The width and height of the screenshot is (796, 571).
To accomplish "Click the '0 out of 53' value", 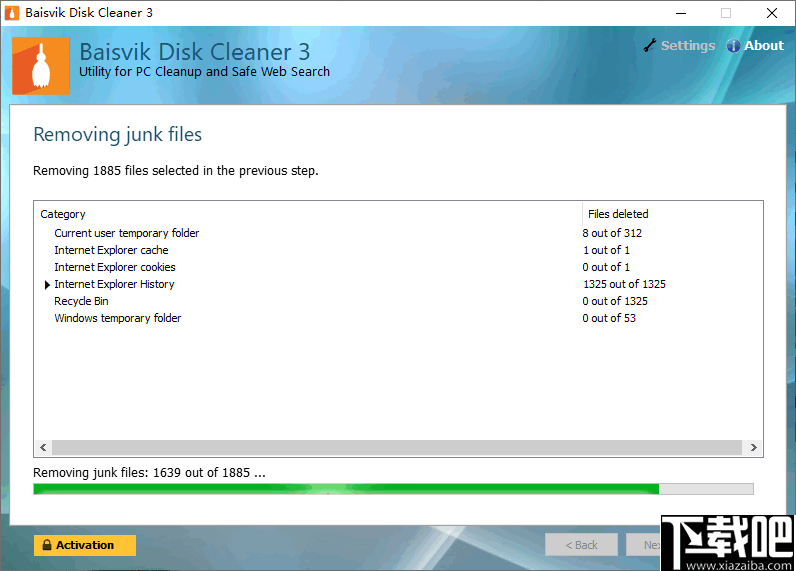I will point(609,318).
